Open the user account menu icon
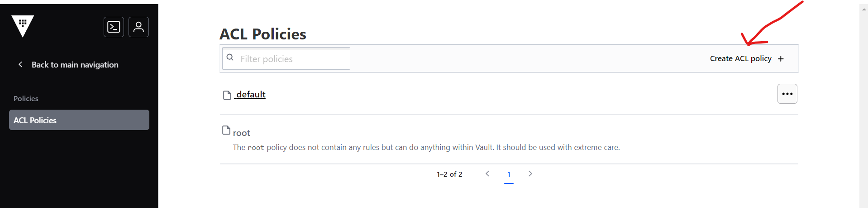This screenshot has height=208, width=868. (138, 27)
